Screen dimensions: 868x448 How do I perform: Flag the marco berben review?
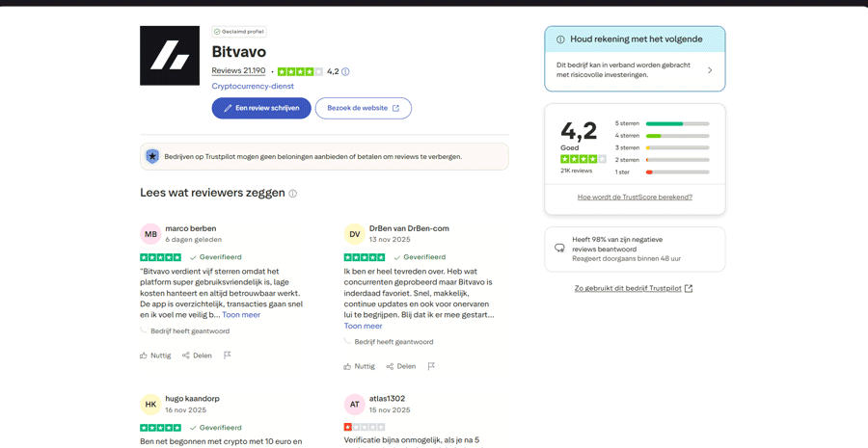227,356
